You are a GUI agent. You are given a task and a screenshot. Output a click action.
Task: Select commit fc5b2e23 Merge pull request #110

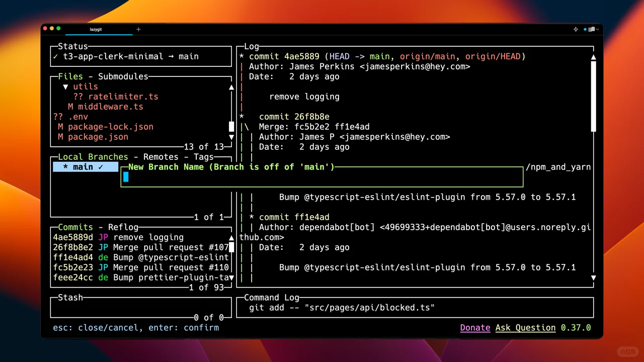click(141, 267)
